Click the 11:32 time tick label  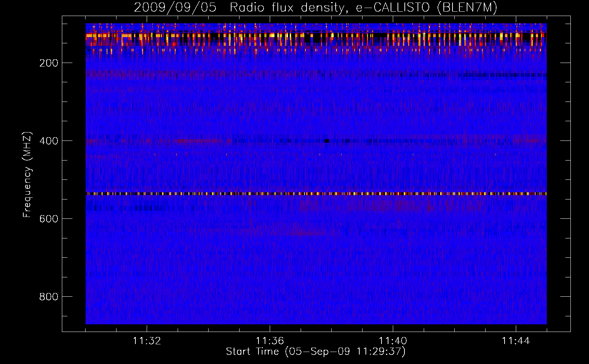click(147, 341)
